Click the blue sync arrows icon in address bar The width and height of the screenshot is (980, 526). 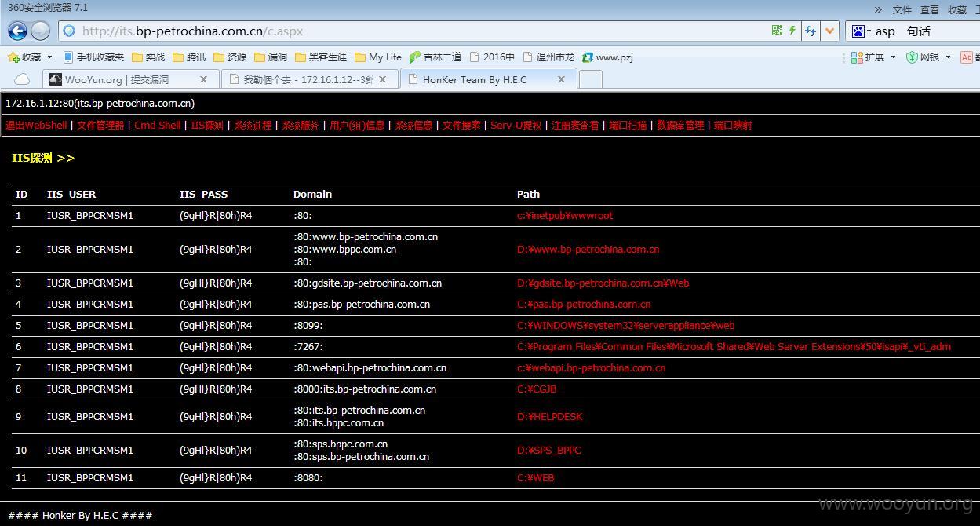[810, 31]
